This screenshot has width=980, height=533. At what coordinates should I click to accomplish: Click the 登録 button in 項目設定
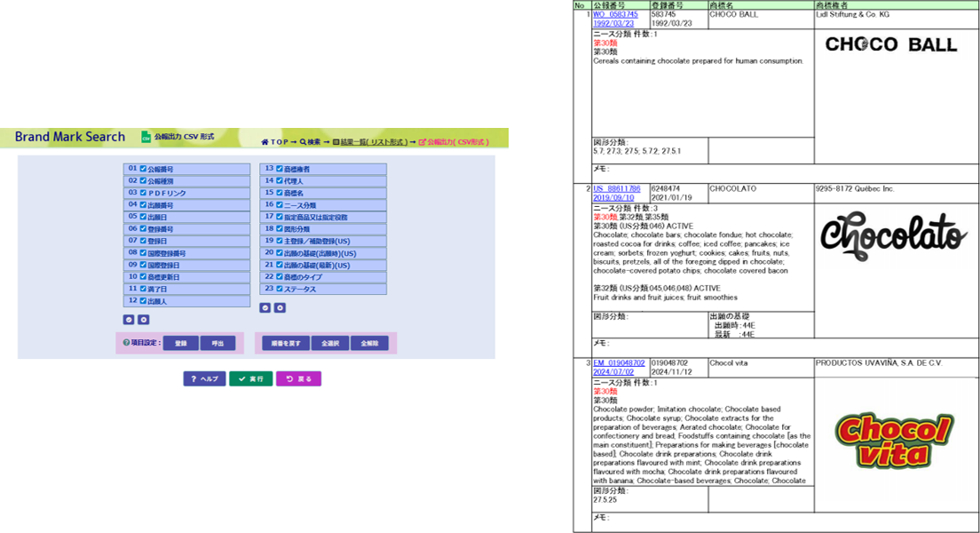(x=180, y=344)
